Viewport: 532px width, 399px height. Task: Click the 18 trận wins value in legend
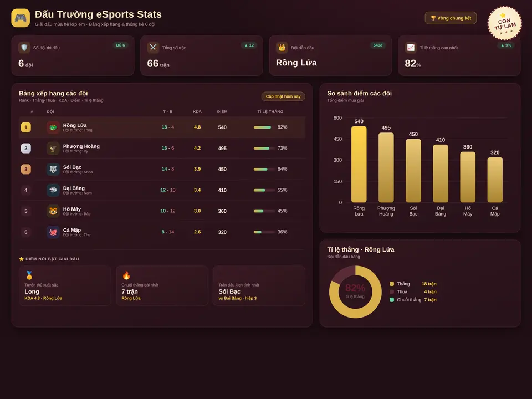[x=429, y=284]
